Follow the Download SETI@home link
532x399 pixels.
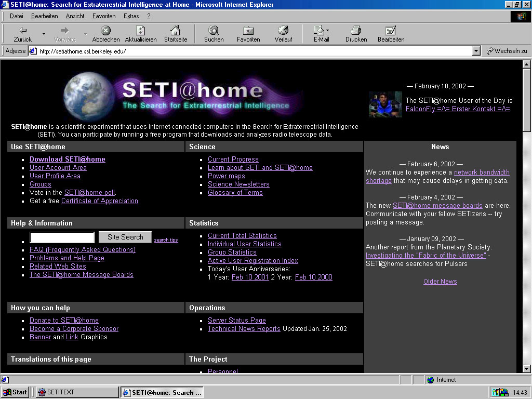click(67, 159)
